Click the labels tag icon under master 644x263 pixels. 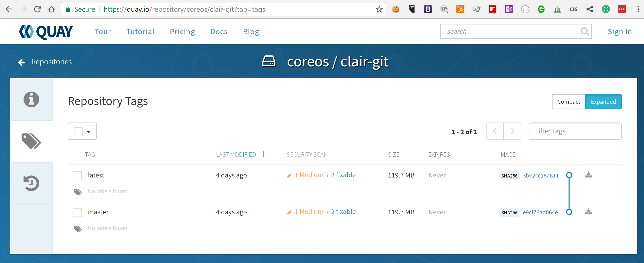(77, 228)
